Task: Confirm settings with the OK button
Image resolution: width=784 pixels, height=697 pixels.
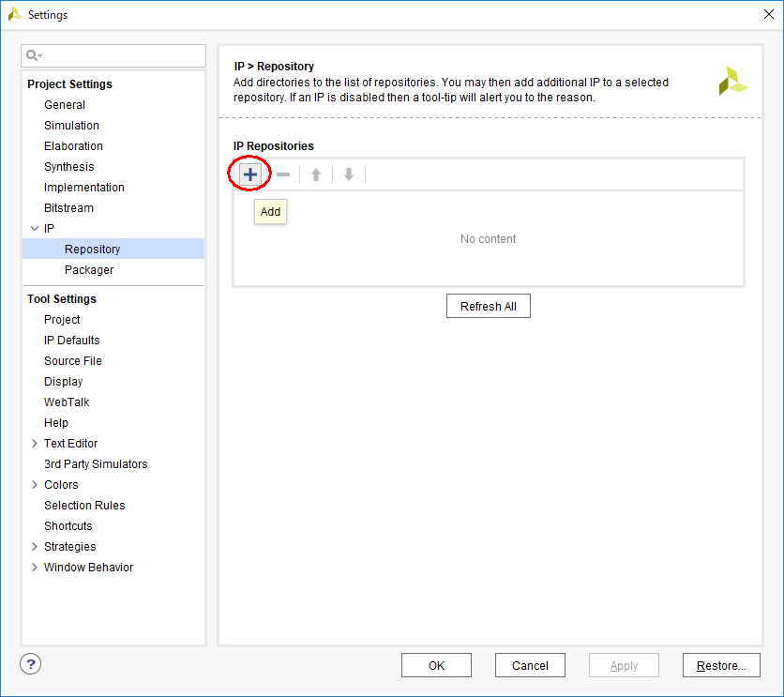Action: tap(436, 665)
